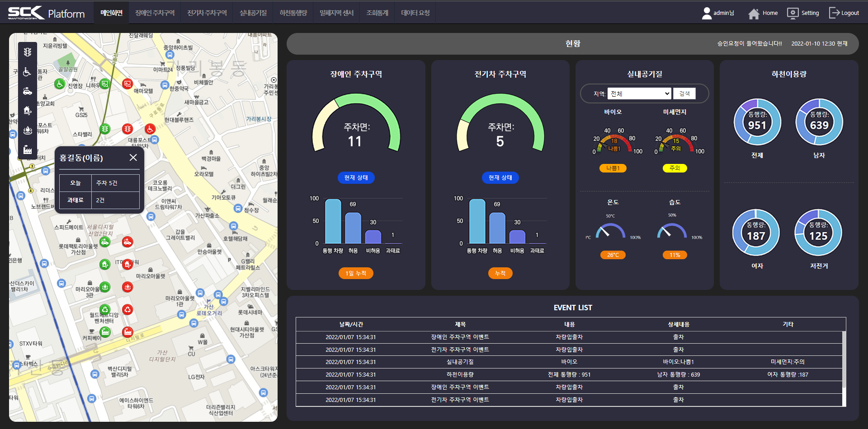
Task: Click the Logout icon
Action: [834, 13]
